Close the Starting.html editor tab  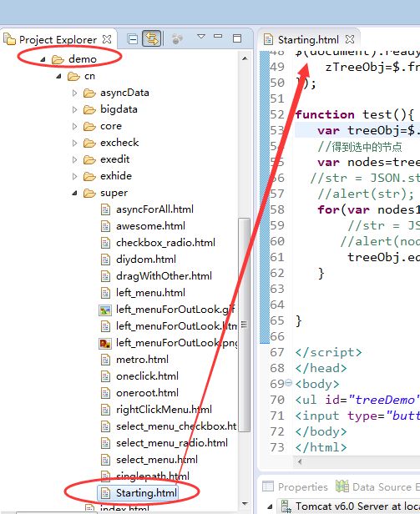point(350,39)
